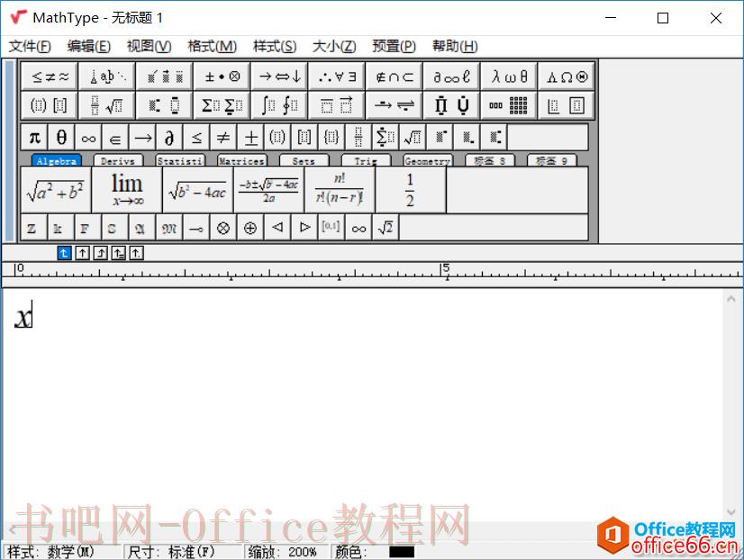Open the operator symbols palette (±•⊗)
Viewport: 744px width, 560px height.
point(222,76)
